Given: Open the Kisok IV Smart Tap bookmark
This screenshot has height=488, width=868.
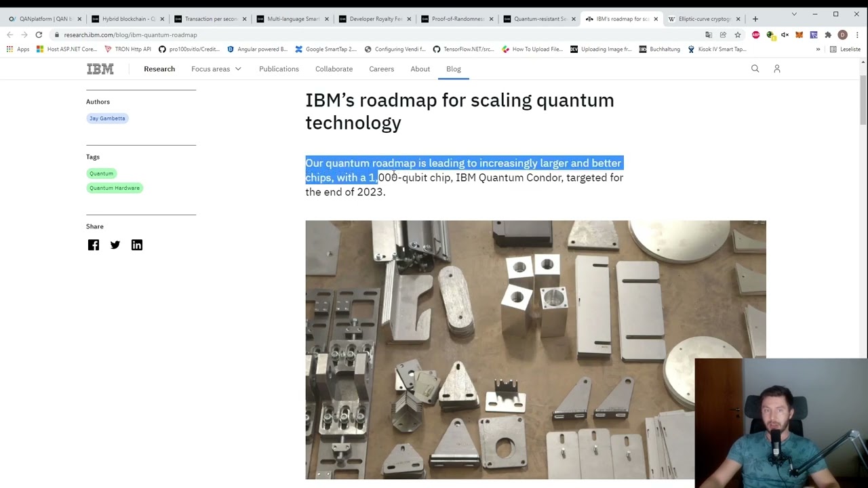Looking at the screenshot, I should click(717, 49).
